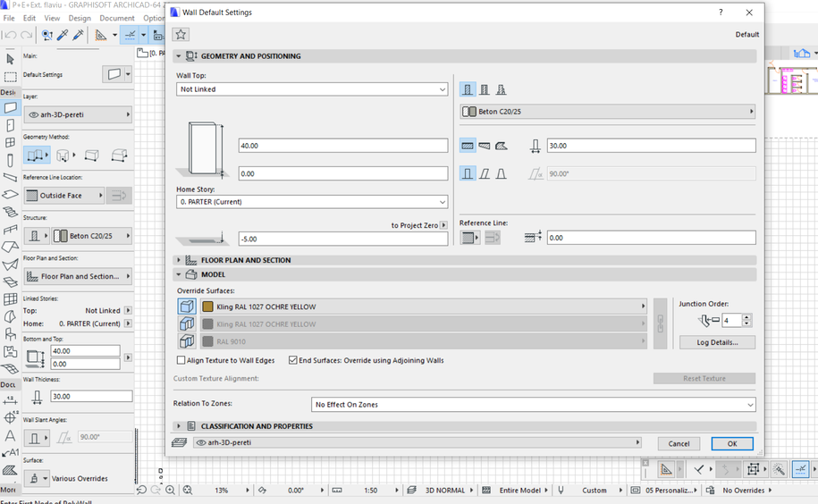The width and height of the screenshot is (818, 504).
Task: Increase the Junction Order stepper value
Action: click(746, 317)
